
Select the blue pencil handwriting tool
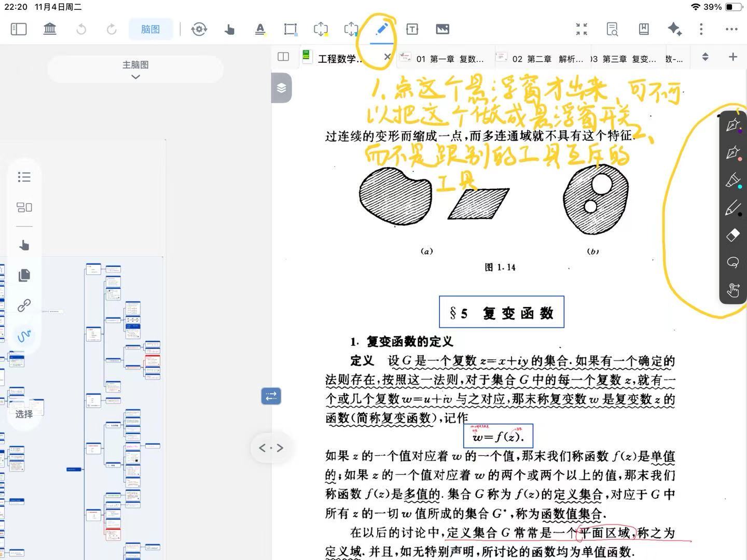[x=381, y=29]
